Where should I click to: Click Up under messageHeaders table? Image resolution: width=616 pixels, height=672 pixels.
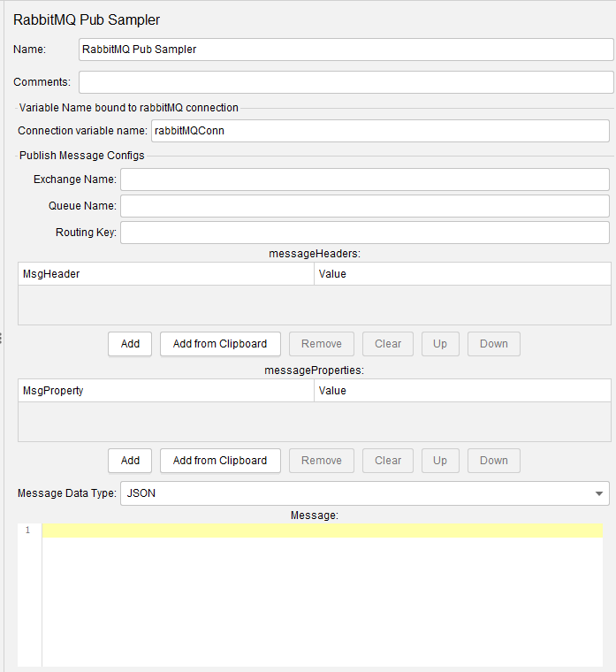pos(440,344)
